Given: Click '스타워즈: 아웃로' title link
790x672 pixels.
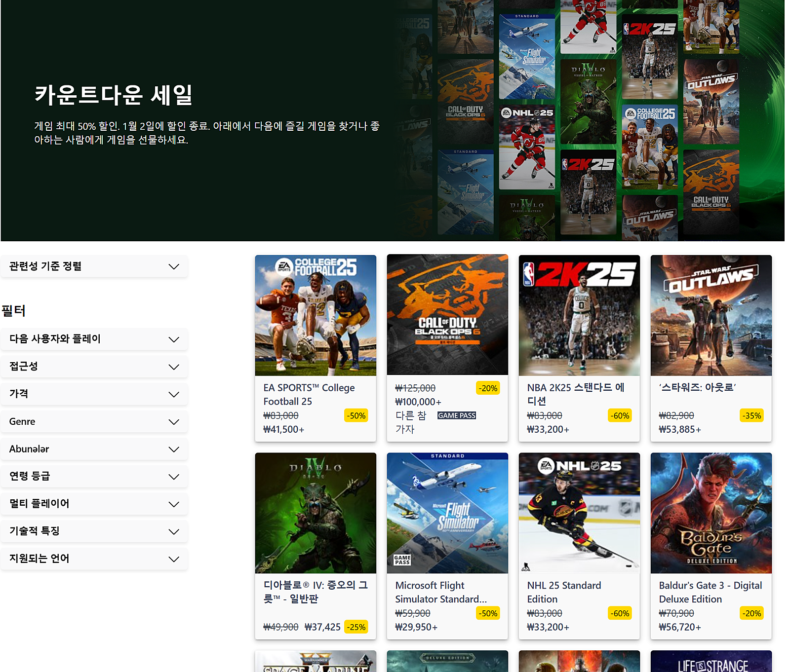Looking at the screenshot, I should coord(697,388).
